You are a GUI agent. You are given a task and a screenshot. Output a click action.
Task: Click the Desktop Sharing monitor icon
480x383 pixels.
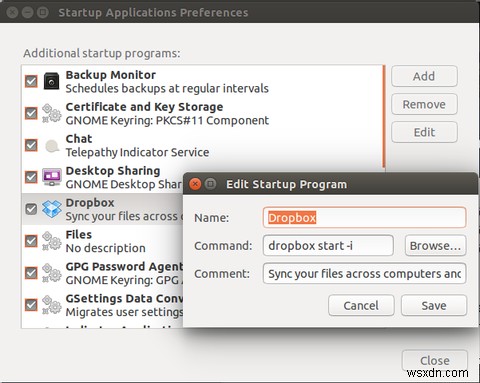[52, 177]
